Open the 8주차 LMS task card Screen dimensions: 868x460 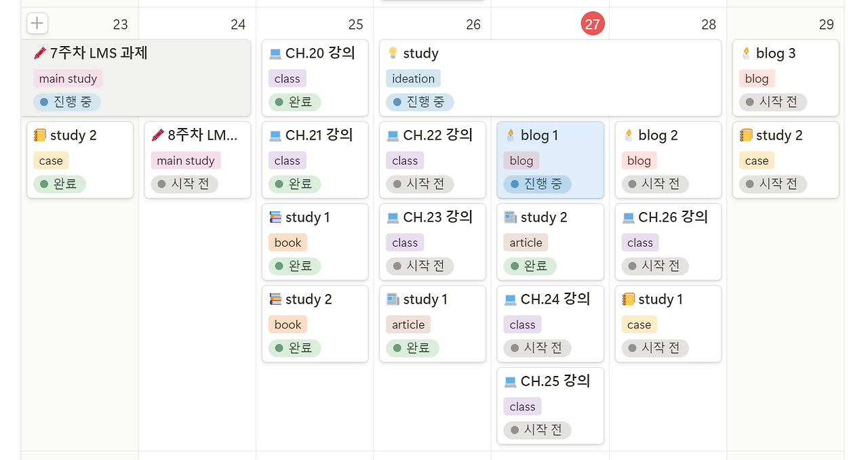(197, 135)
